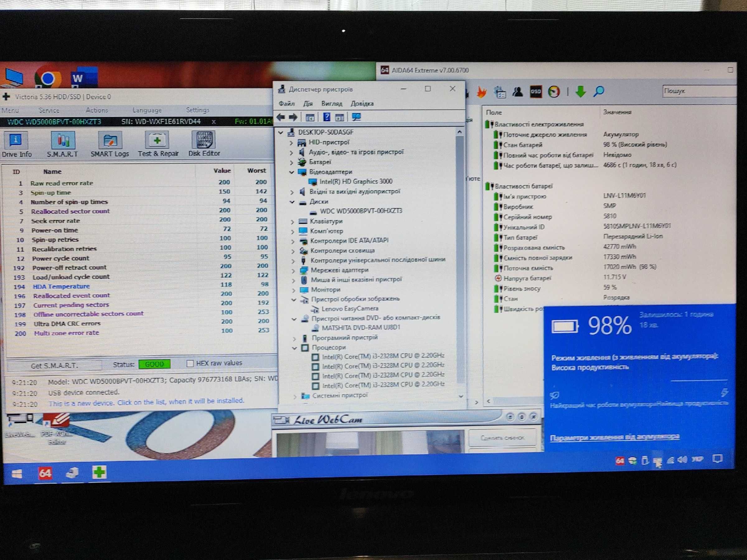Open the Disk Editor in Victoria

pyautogui.click(x=204, y=144)
